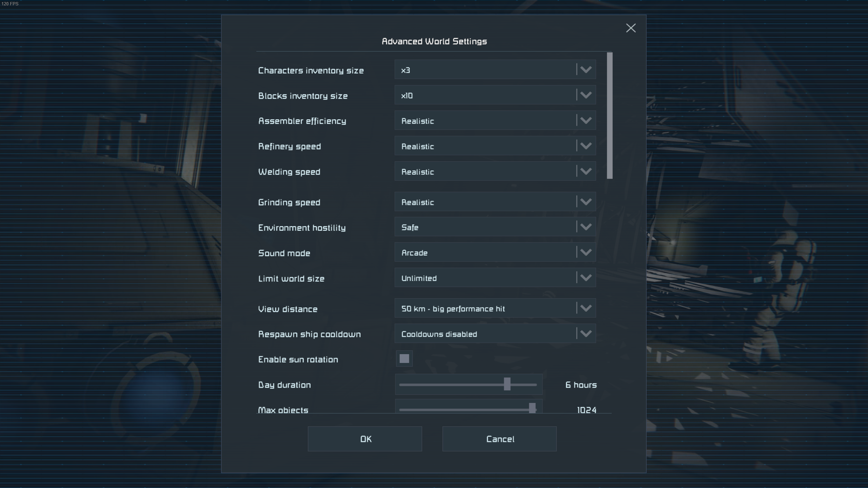Click Sound mode chevron icon
Screen dimensions: 868x488
pyautogui.click(x=586, y=252)
